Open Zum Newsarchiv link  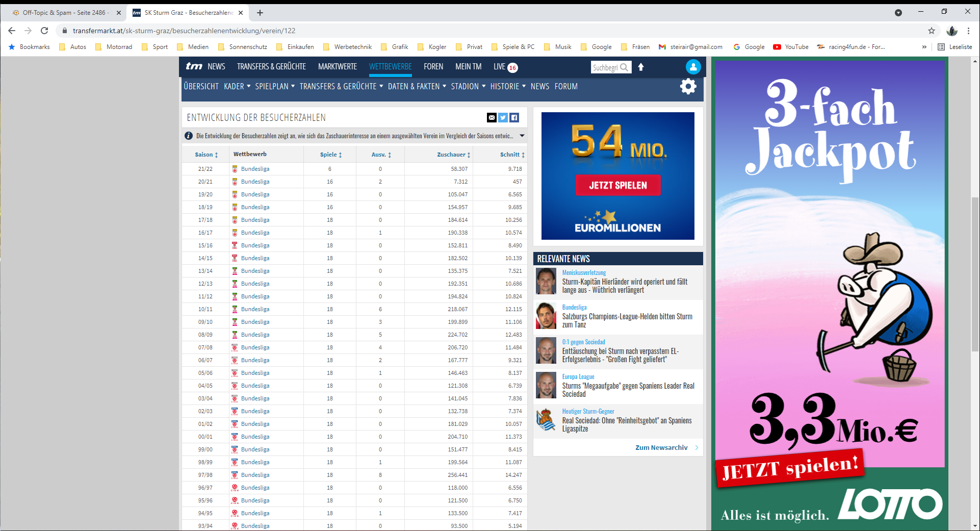tap(666, 447)
